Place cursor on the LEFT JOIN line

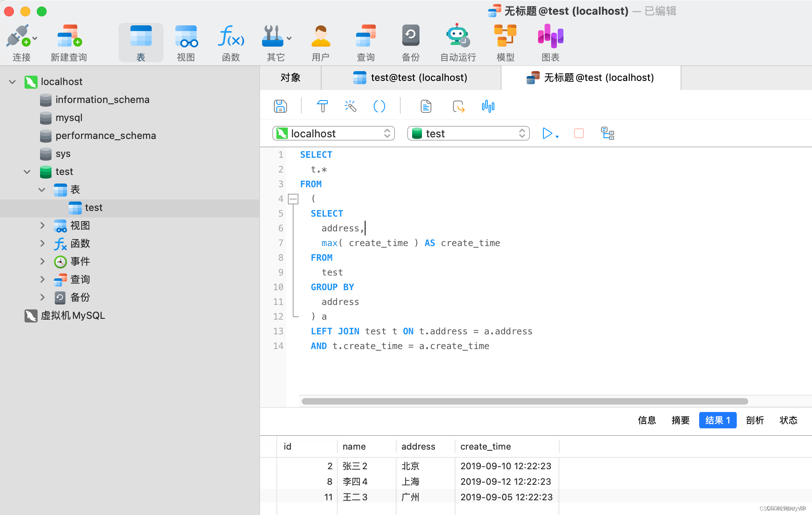click(421, 331)
